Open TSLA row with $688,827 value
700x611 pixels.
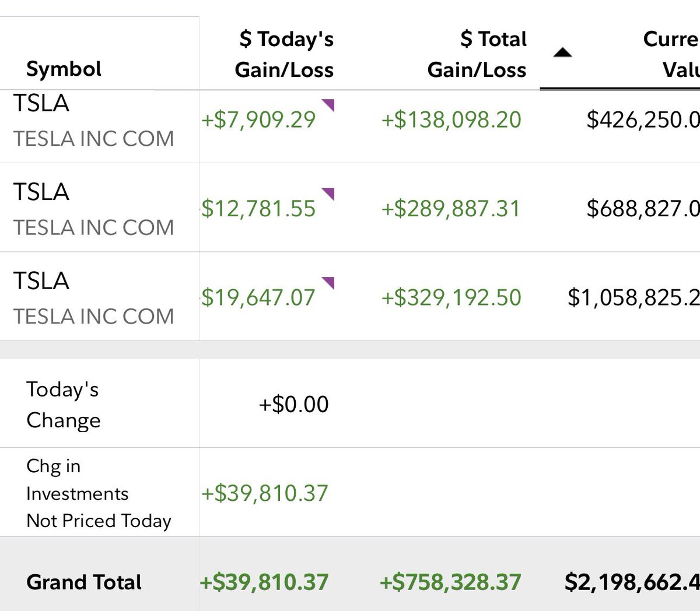350,208
